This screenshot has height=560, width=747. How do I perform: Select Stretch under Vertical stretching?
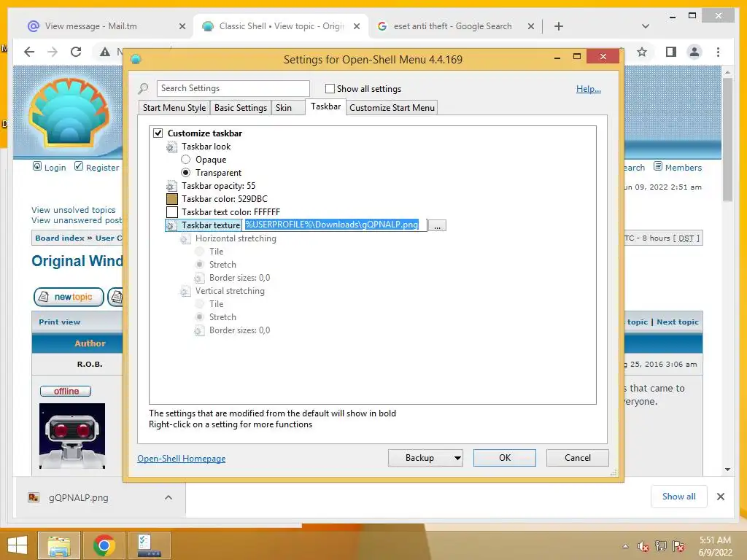point(200,316)
